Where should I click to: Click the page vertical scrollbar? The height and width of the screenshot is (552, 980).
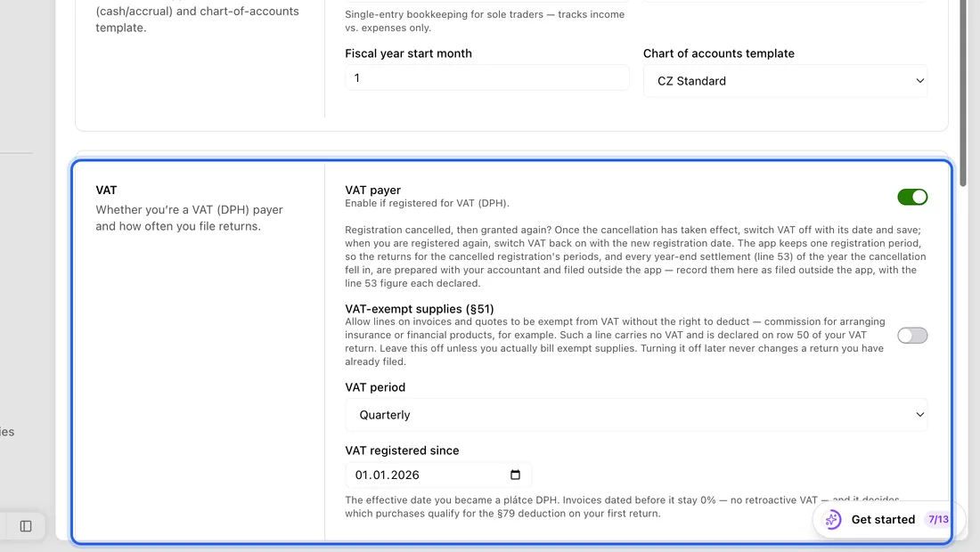click(963, 93)
